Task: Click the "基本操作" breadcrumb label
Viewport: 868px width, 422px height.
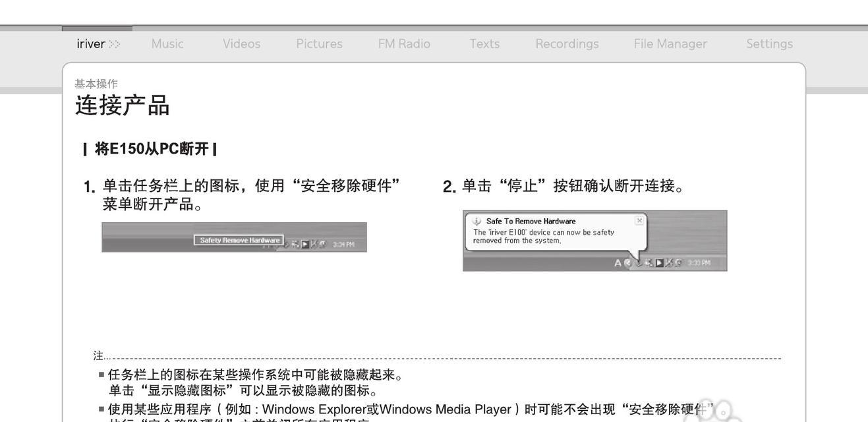Action: [x=96, y=84]
